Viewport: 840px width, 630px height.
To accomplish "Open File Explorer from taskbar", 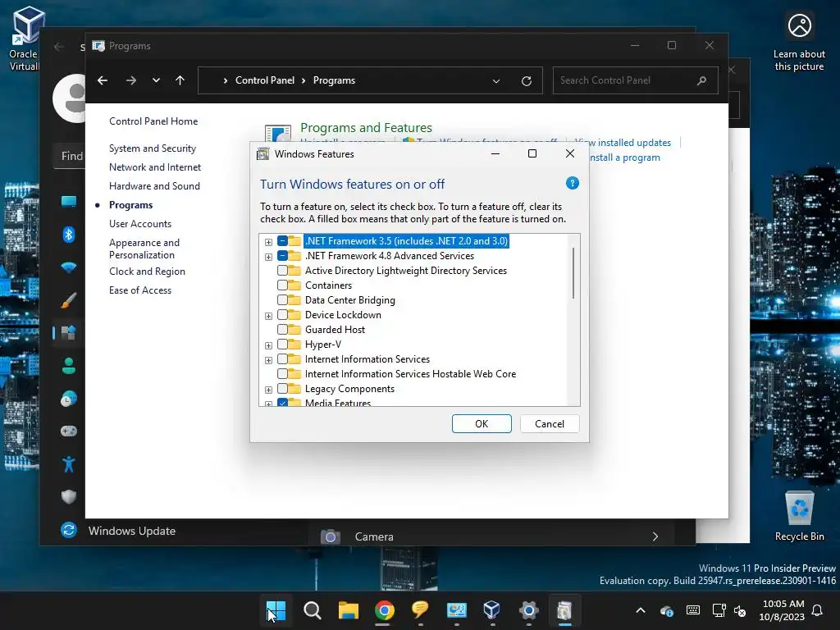I will (x=348, y=609).
